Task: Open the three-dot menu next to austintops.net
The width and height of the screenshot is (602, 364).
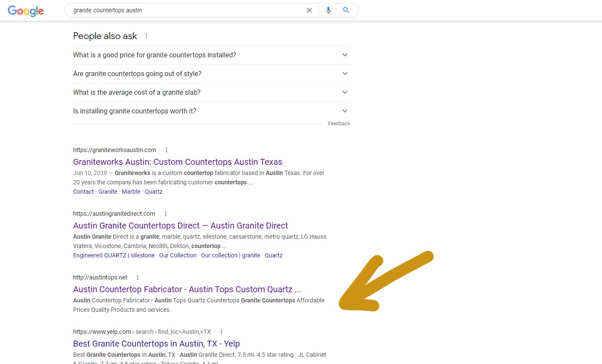Action: pyautogui.click(x=138, y=277)
